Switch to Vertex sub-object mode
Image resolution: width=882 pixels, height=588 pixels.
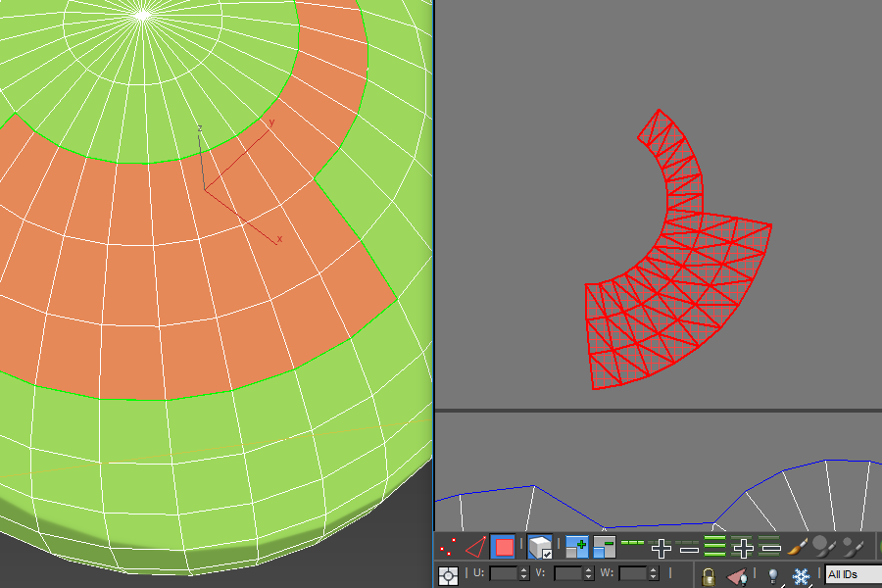[448, 547]
